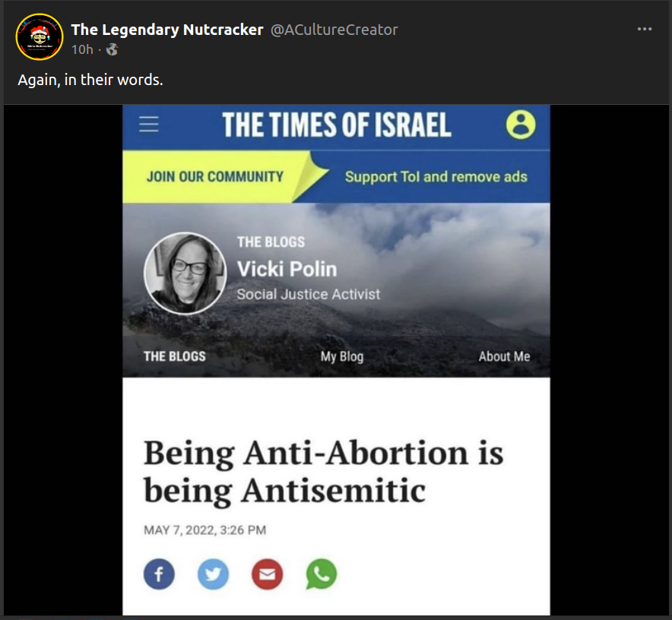Image resolution: width=672 pixels, height=620 pixels.
Task: Share via the Facebook icon
Action: [159, 574]
